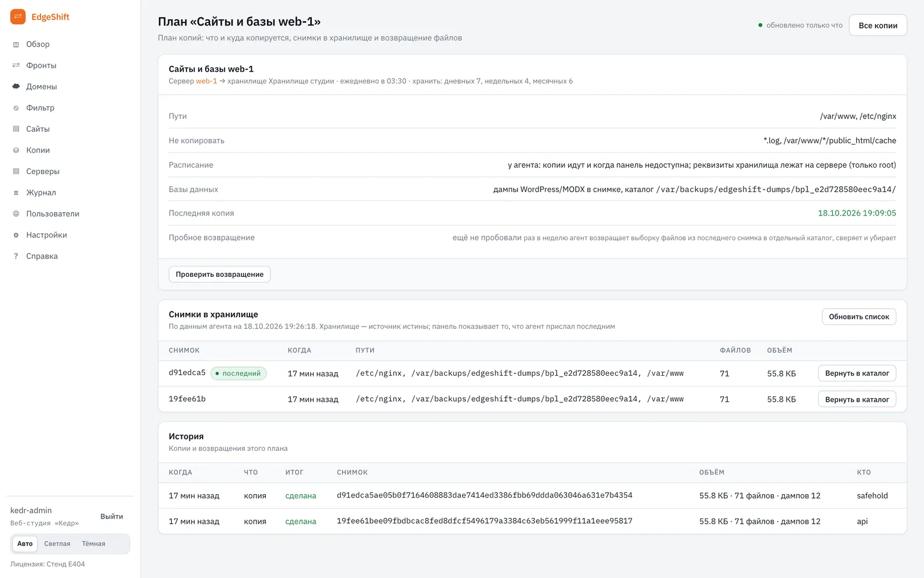The height and width of the screenshot is (578, 924).
Task: Click last copy date 18.10.2026 19:09:05
Action: (x=857, y=213)
